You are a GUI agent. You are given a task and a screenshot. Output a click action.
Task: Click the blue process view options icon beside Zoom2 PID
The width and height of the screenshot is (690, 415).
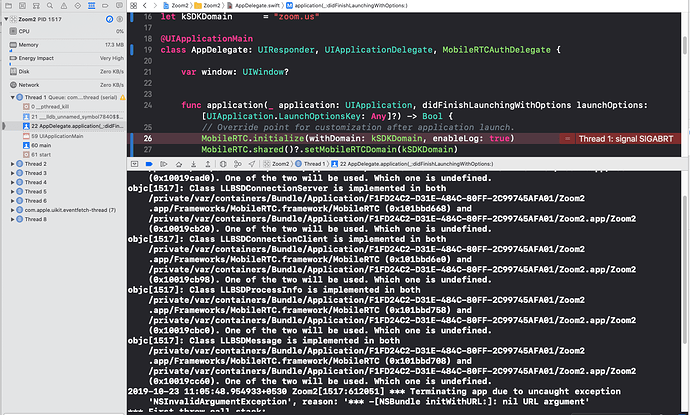110,19
